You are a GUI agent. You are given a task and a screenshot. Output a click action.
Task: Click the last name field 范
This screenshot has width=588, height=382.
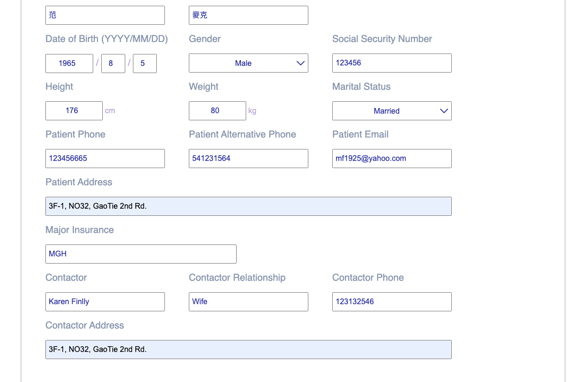[x=105, y=15]
